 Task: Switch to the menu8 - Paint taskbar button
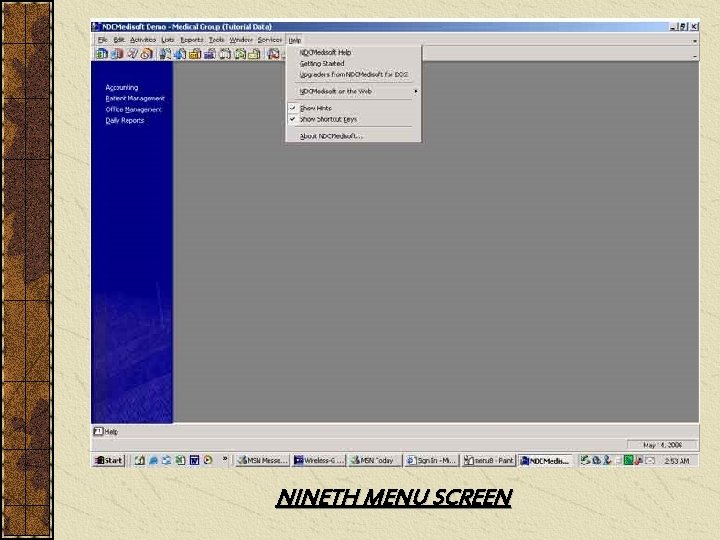(489, 460)
